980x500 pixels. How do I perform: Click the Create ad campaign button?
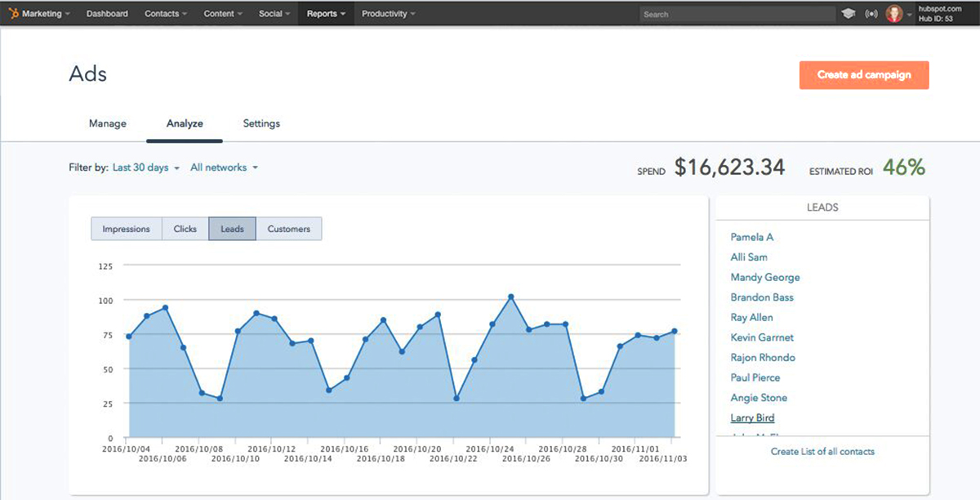click(x=864, y=75)
